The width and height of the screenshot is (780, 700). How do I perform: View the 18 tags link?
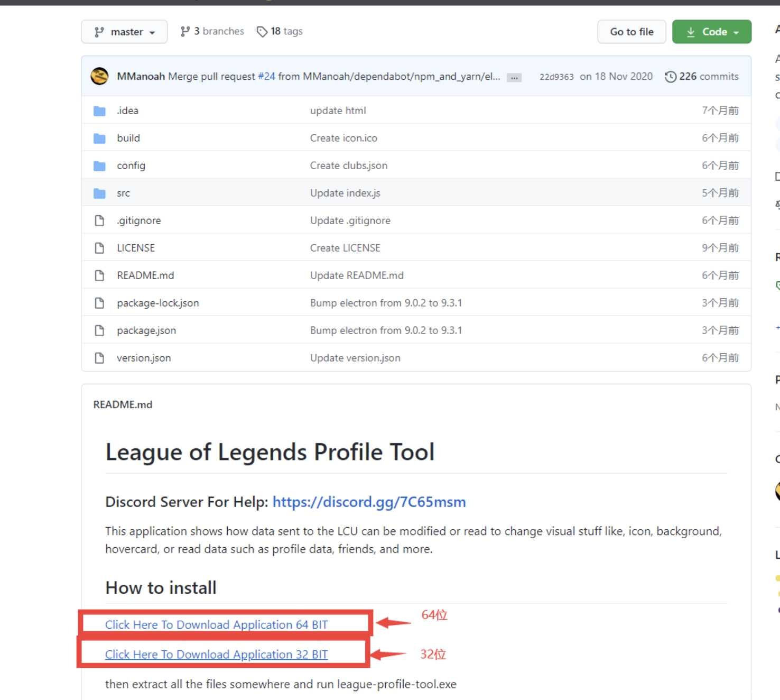(x=280, y=31)
